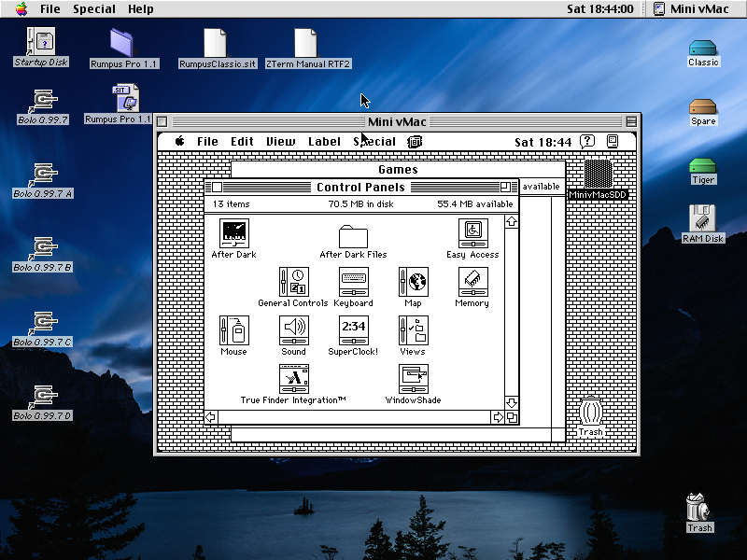Screen dimensions: 747x560
Task: Open the General Controls panel icon
Action: (293, 282)
